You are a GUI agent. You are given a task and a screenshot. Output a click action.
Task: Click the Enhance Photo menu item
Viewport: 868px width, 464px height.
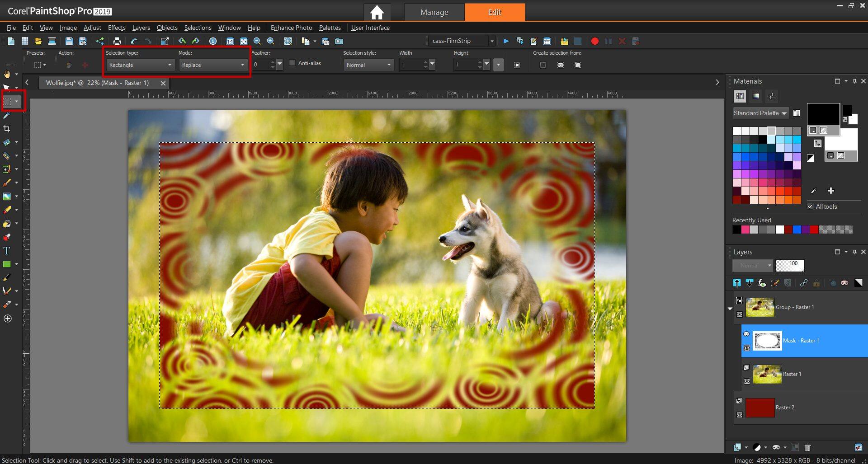pyautogui.click(x=291, y=28)
